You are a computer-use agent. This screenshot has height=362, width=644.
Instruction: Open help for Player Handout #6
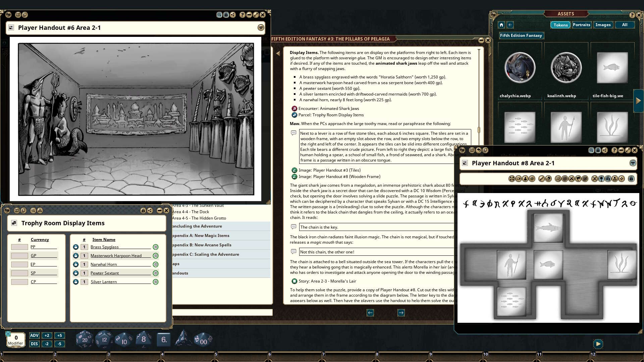coord(242,15)
